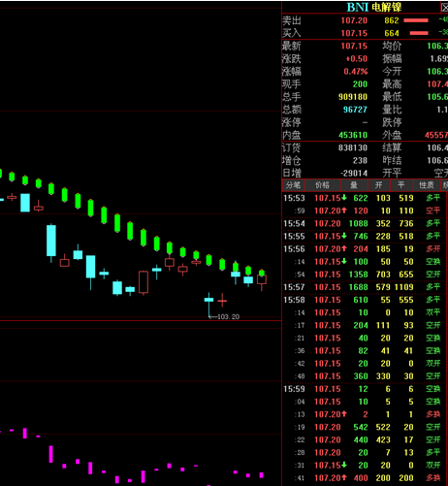
Task: Click the tallest cyan candlestick on chart
Action: [51, 241]
